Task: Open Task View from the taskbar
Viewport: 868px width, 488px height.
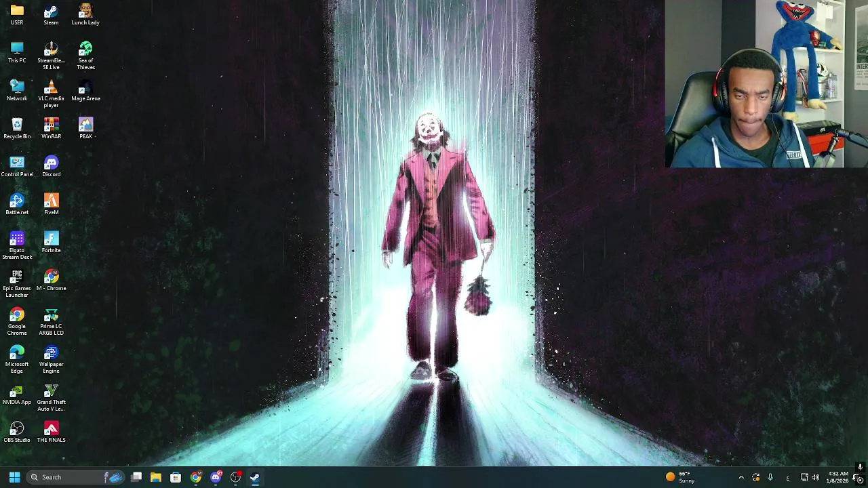Action: click(136, 477)
